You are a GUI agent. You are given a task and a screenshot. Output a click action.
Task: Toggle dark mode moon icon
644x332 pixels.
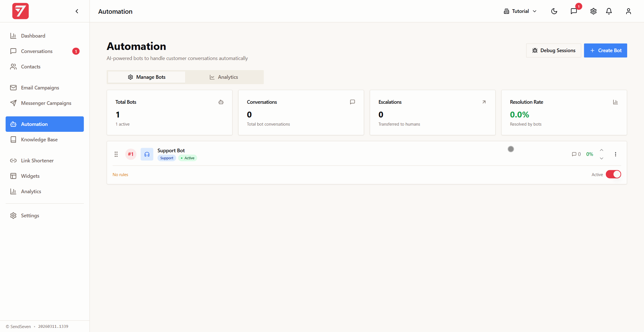554,11
